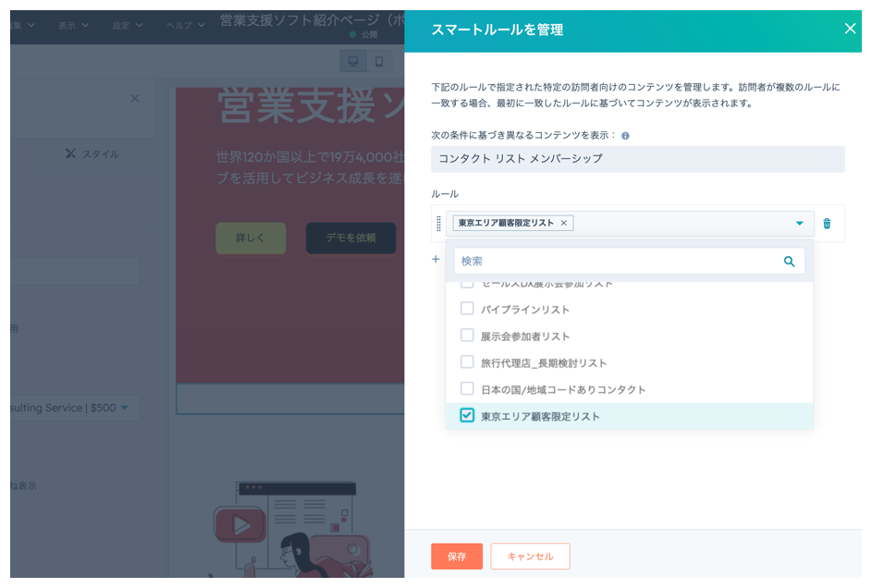Open the 設定 menu
Screen dimensions: 872x588
127,25
